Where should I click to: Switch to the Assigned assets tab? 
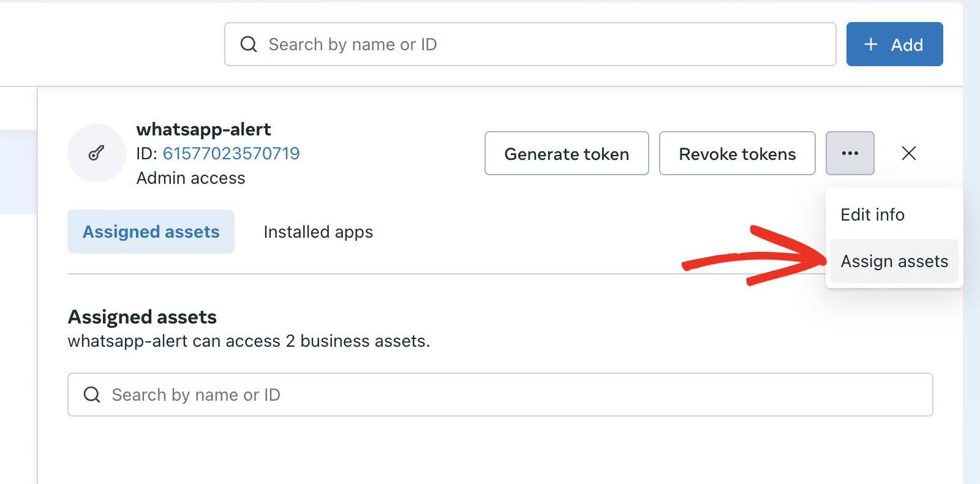(x=151, y=232)
